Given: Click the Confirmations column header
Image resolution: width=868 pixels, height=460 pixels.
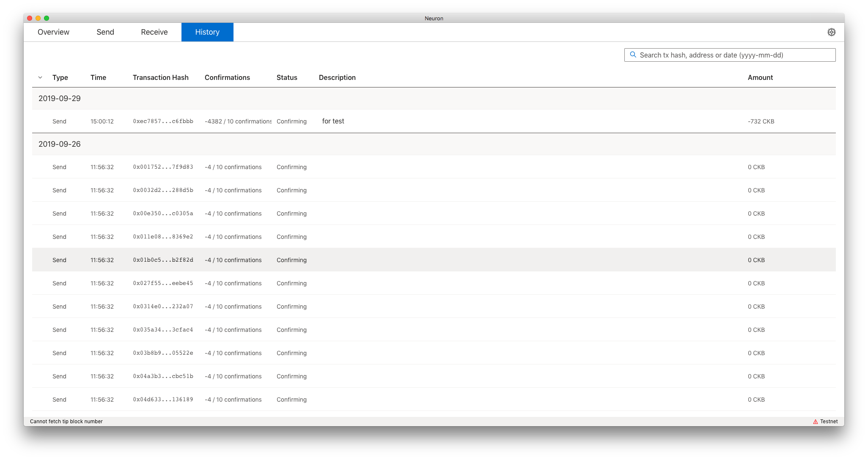Looking at the screenshot, I should click(x=227, y=77).
